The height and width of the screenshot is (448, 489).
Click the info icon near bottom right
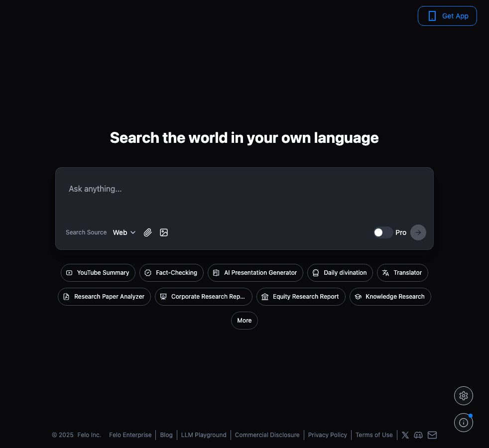point(464,423)
